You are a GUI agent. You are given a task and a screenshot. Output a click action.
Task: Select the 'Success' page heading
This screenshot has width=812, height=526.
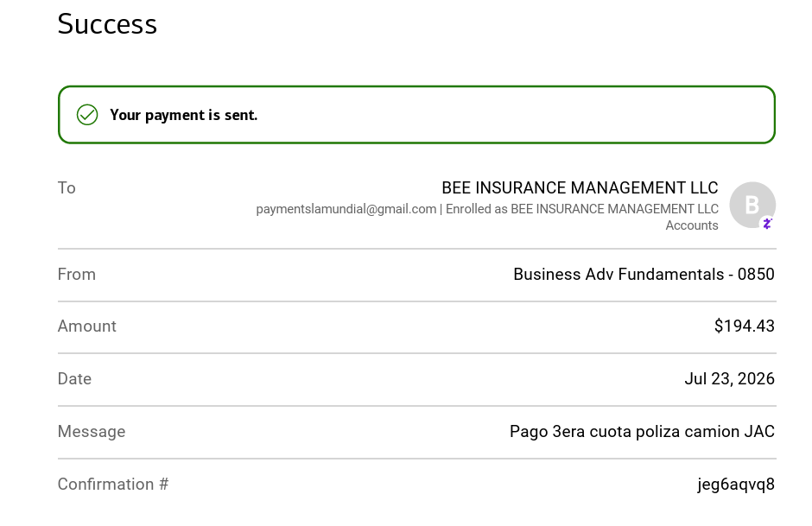[x=107, y=24]
